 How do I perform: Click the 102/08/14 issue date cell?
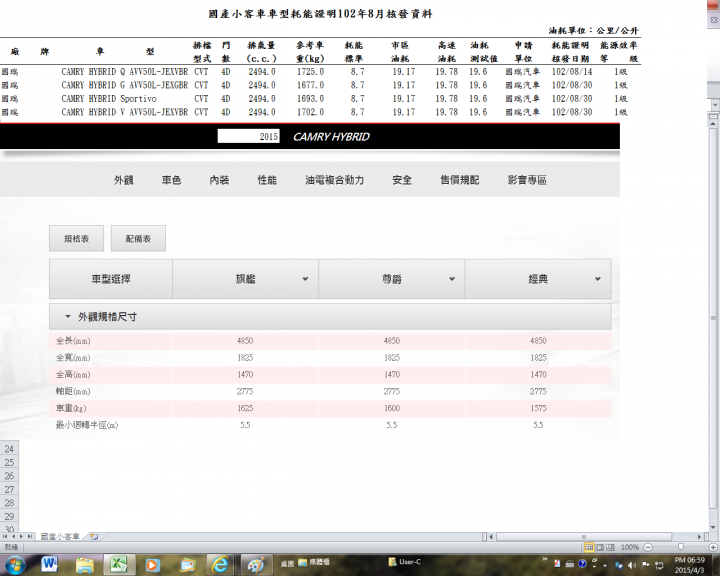(572, 72)
